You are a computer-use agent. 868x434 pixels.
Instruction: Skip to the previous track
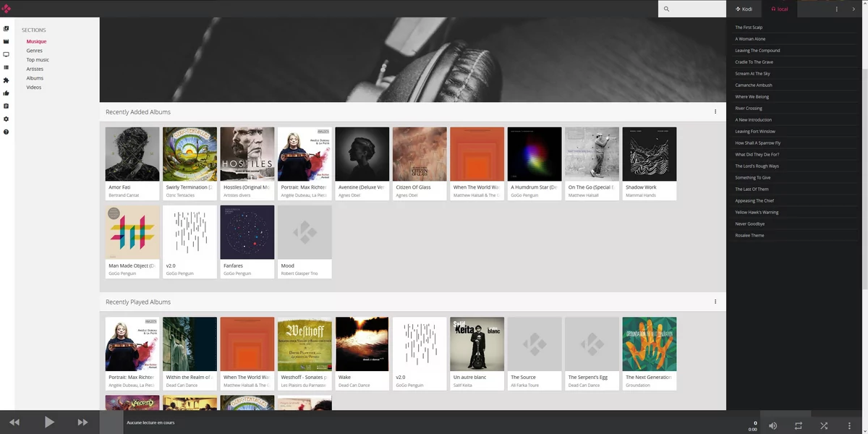click(x=14, y=422)
